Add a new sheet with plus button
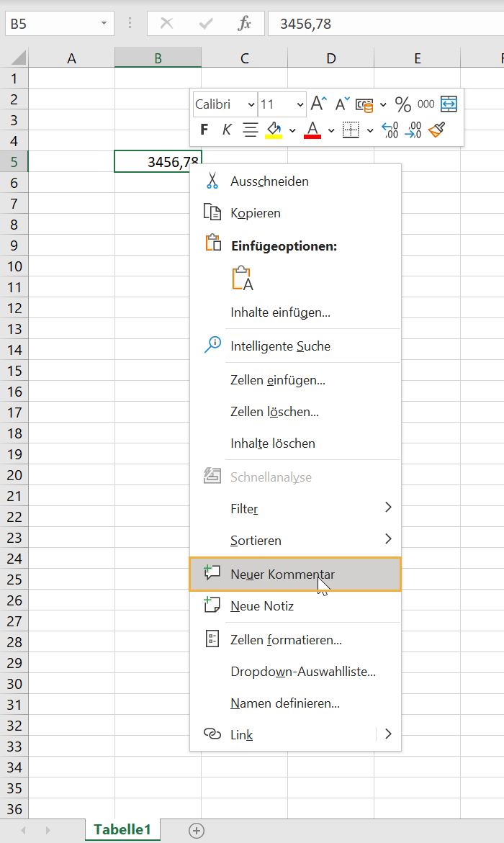Viewport: 504px width, 843px height. [197, 831]
